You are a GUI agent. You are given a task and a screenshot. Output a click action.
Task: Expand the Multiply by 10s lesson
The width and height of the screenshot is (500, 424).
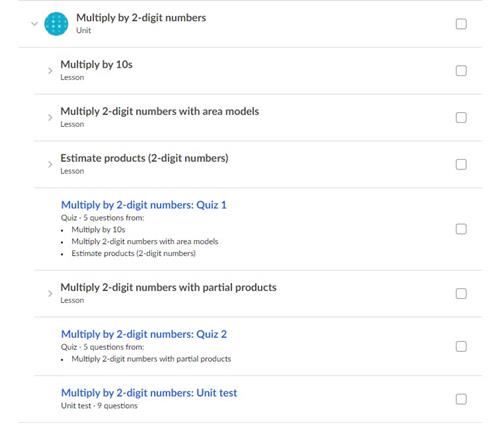[50, 71]
